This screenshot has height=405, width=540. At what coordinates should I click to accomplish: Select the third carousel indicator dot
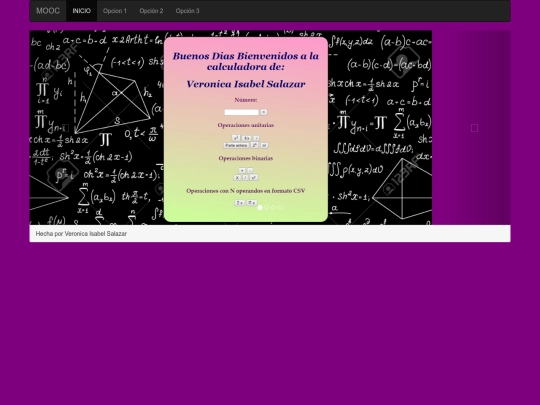[273, 207]
